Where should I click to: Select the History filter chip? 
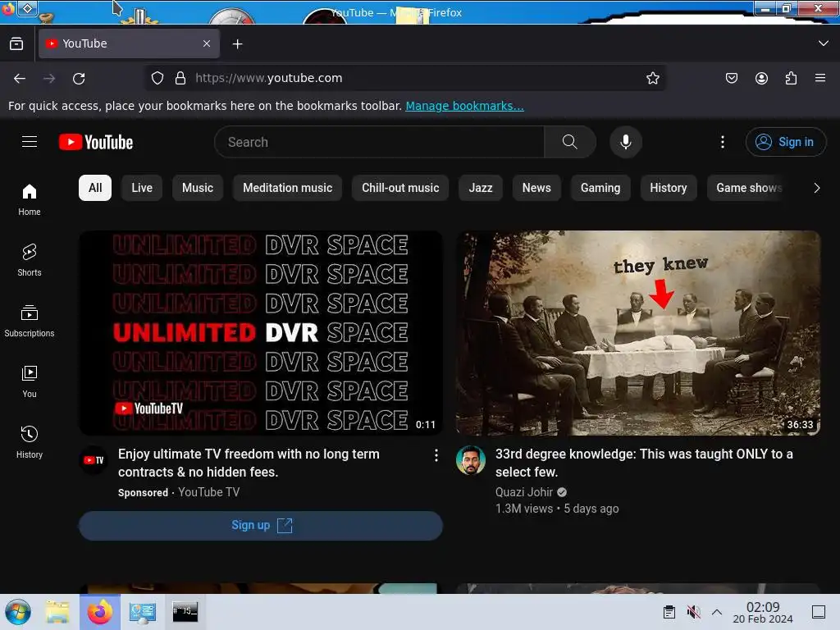click(669, 188)
